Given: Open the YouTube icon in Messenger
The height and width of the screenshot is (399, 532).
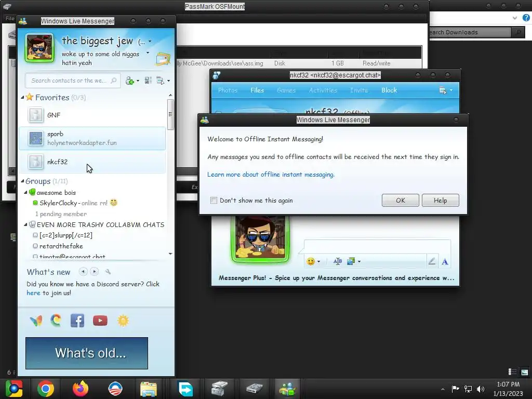Looking at the screenshot, I should click(x=100, y=321).
